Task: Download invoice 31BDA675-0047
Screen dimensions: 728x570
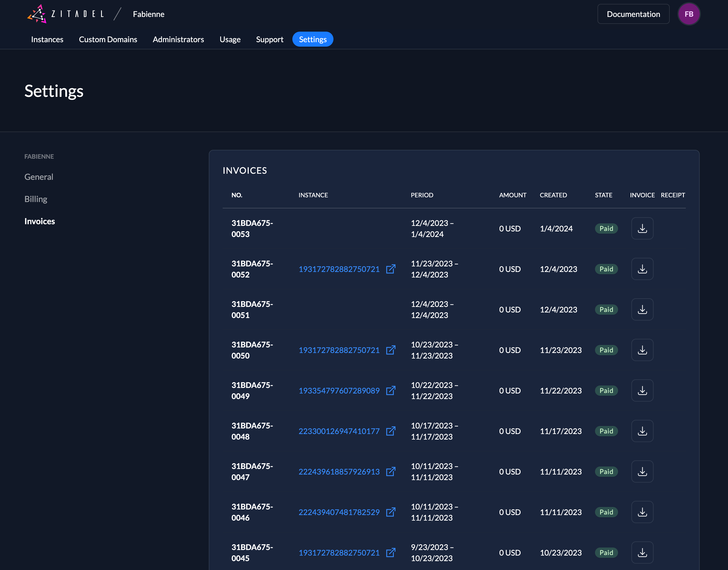Action: [x=642, y=471]
